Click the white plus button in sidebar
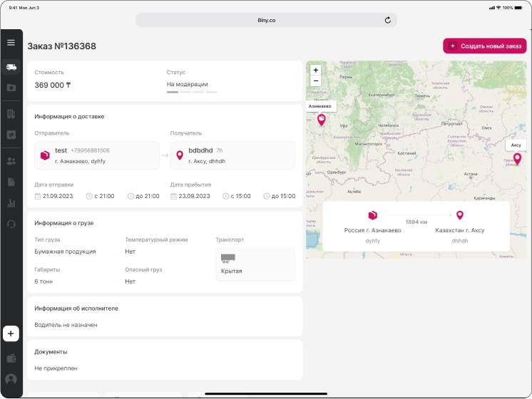The width and height of the screenshot is (532, 399). 11,333
